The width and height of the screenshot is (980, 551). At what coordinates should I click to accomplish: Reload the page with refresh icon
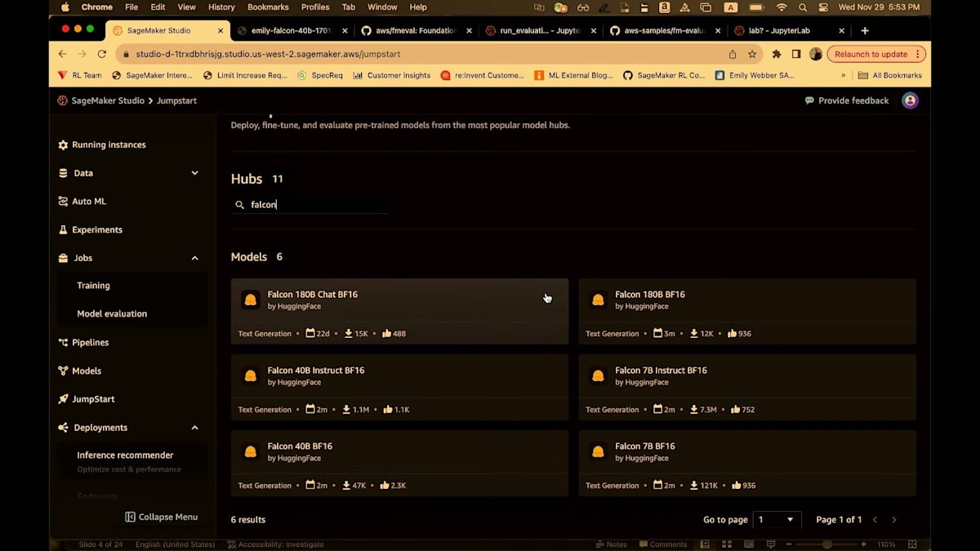click(102, 54)
